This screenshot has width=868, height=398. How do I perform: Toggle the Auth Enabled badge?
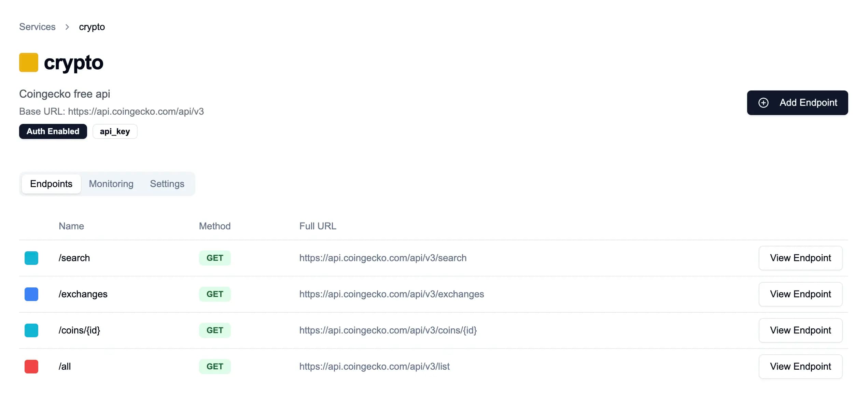click(53, 131)
